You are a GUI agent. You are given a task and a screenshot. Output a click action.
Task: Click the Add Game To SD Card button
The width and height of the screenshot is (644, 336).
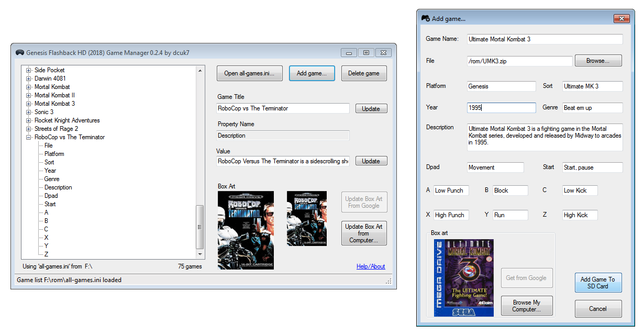pos(598,283)
